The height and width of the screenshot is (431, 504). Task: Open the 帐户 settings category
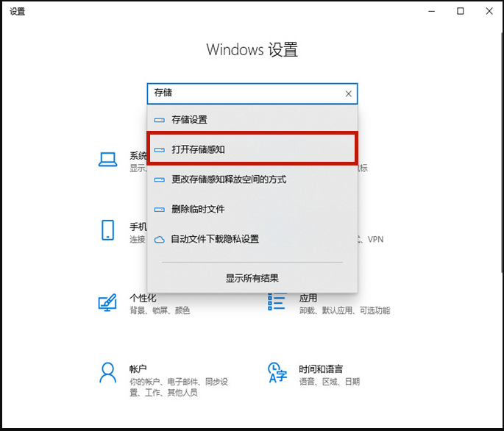(138, 368)
